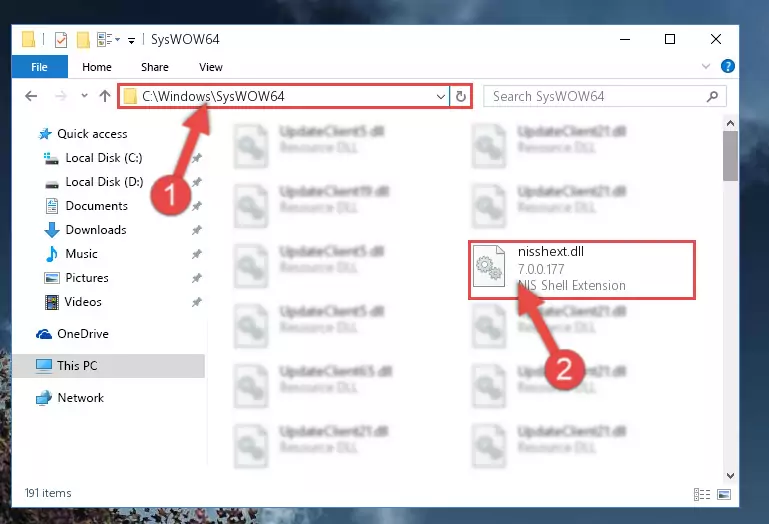This screenshot has height=524, width=769.
Task: Click the pin icon beside Videos
Action: point(197,302)
